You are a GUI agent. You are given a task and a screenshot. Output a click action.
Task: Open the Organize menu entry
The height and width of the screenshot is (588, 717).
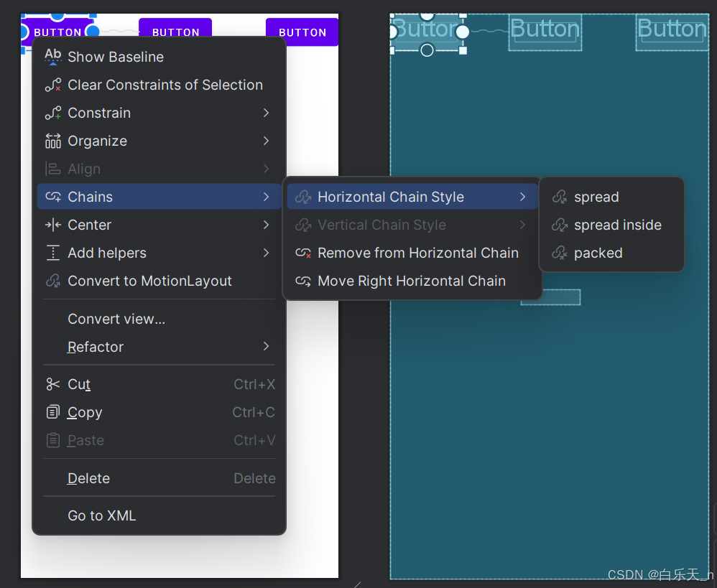pos(159,141)
